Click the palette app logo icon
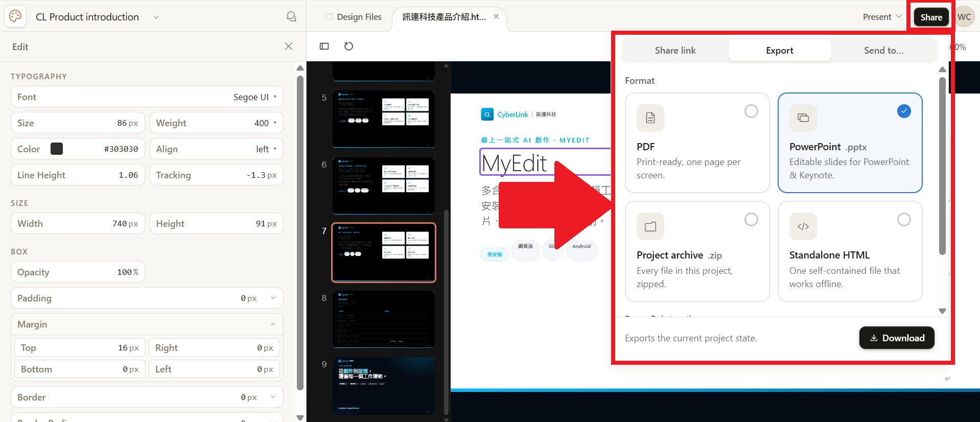 (15, 16)
